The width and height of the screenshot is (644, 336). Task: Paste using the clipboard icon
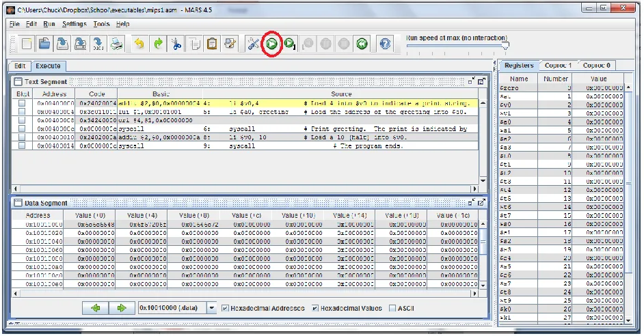coord(212,44)
